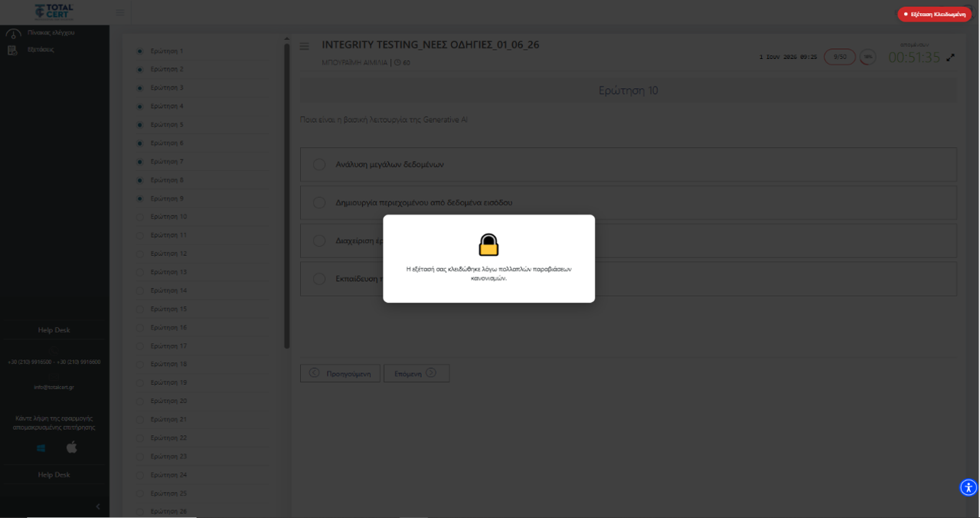Screen dimensions: 980x518
Task: Go to 'Προηγούμενη' question
Action: click(341, 373)
